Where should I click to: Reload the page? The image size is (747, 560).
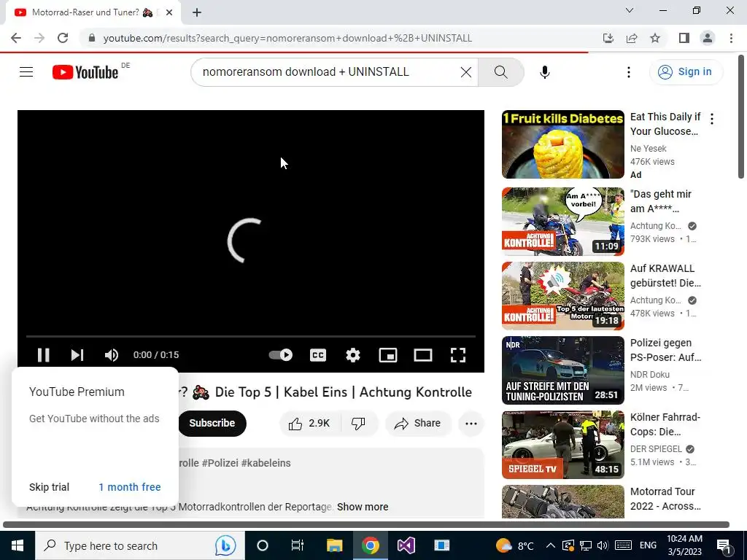click(63, 38)
